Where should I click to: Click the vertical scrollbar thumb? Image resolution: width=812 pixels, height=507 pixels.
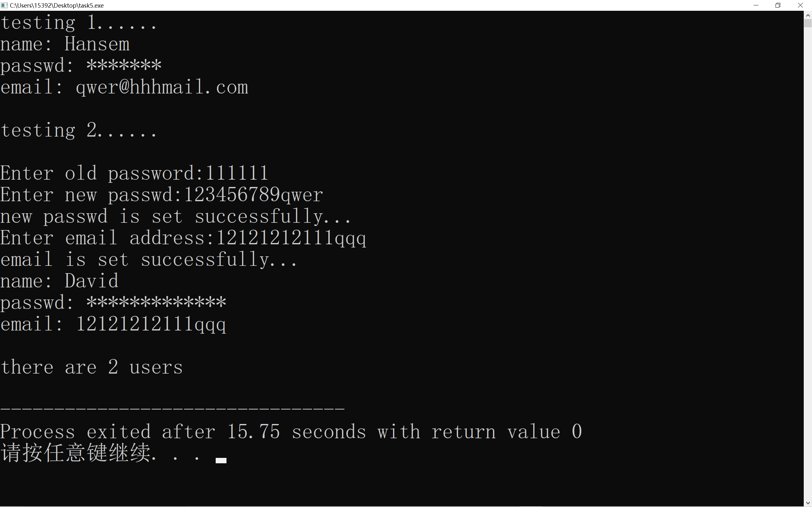pyautogui.click(x=808, y=23)
